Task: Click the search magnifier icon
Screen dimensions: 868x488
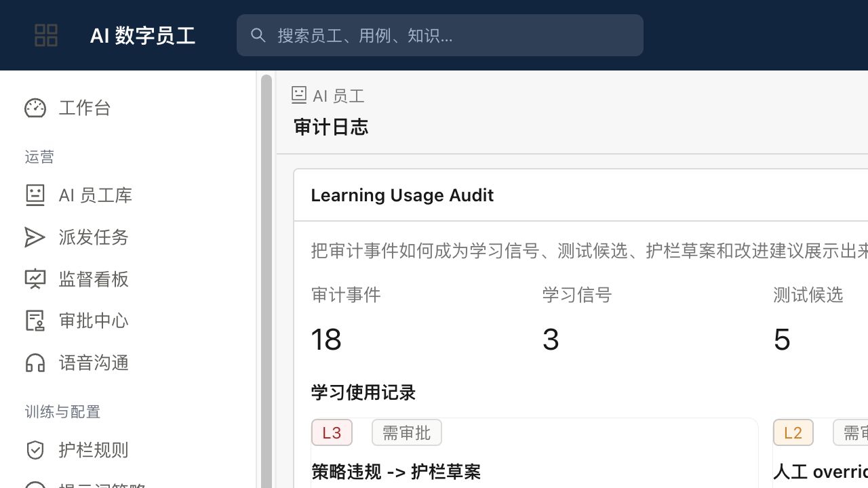Action: pyautogui.click(x=258, y=35)
